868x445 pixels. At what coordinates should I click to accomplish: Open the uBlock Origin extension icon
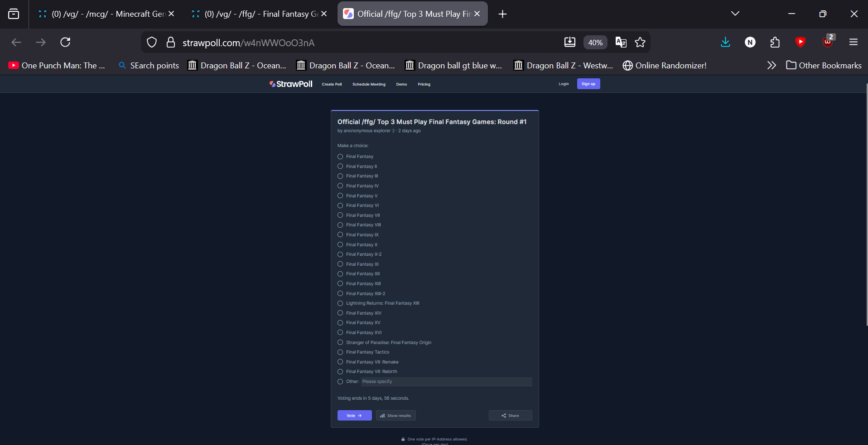[828, 42]
